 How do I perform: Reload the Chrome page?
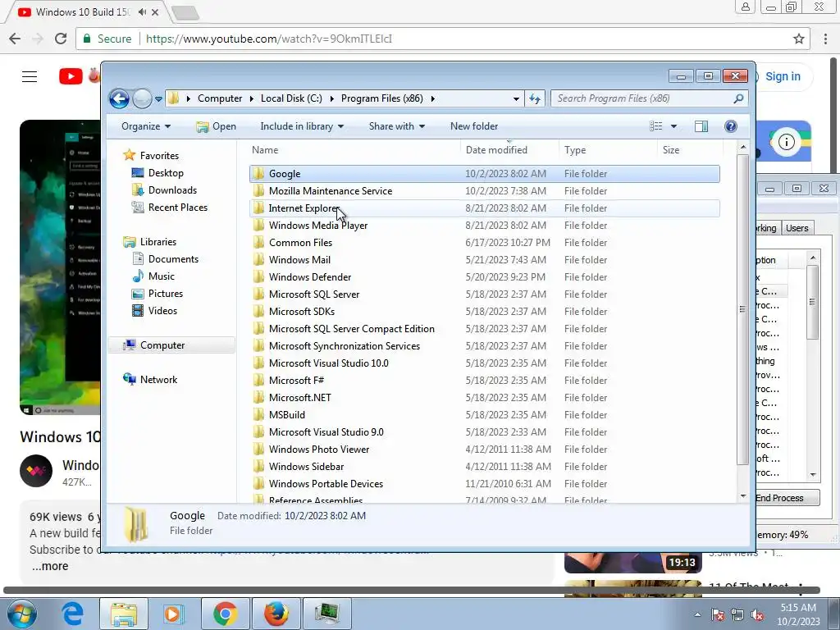[61, 39]
